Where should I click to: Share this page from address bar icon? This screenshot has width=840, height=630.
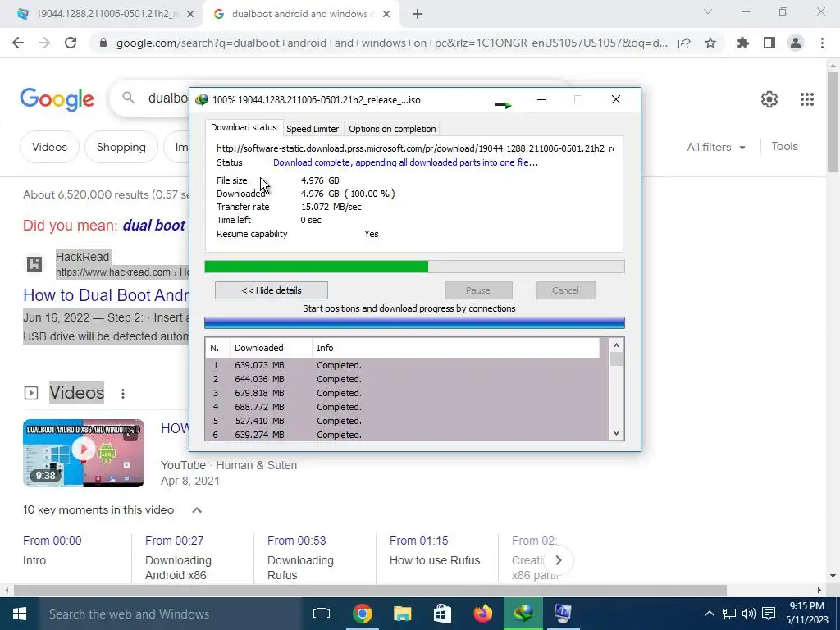click(684, 43)
